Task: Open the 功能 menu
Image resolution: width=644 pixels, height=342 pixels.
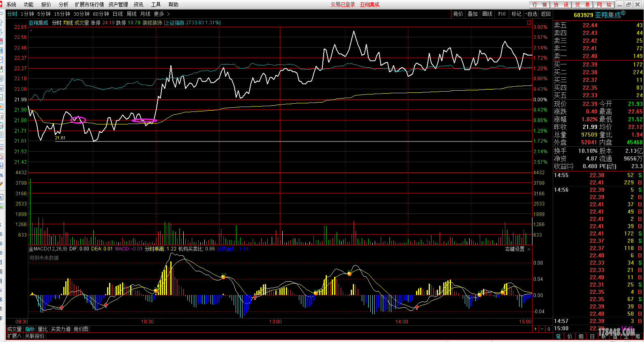Action: [x=29, y=4]
